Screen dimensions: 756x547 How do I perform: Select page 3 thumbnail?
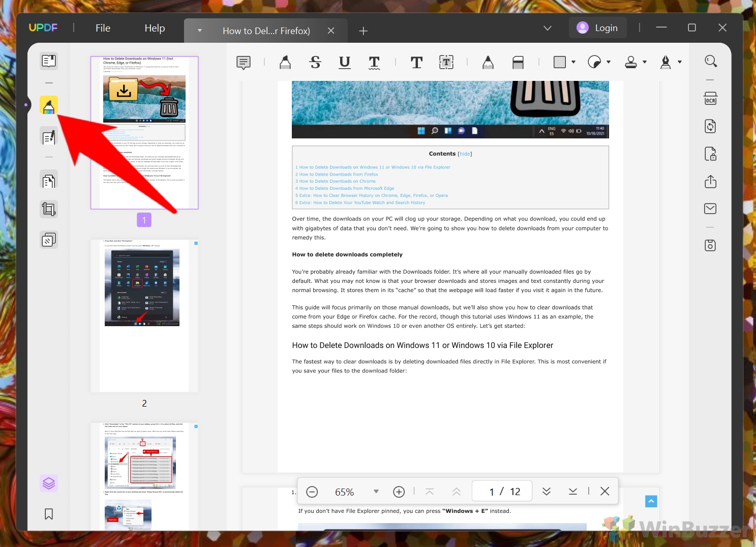pyautogui.click(x=144, y=476)
